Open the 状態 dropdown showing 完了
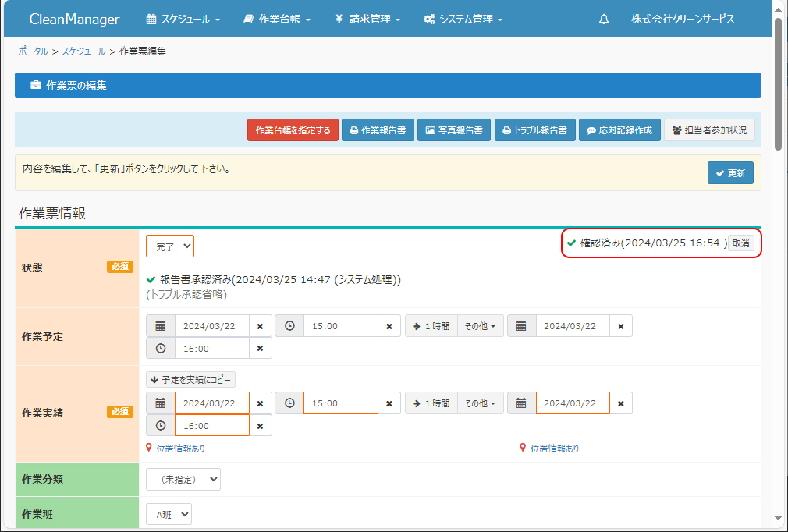This screenshot has width=788, height=532. tap(170, 246)
